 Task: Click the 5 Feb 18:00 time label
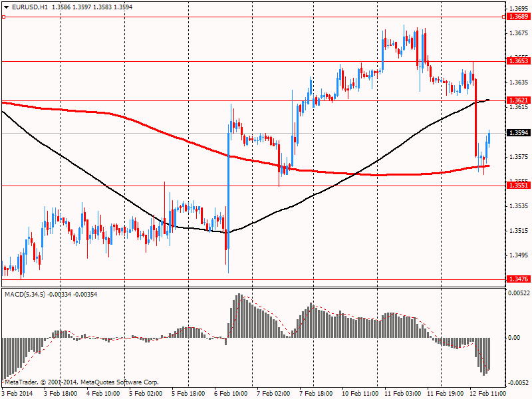[x=188, y=393]
